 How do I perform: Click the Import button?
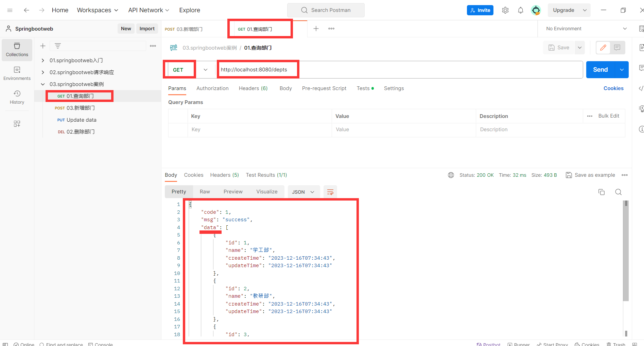(x=147, y=29)
